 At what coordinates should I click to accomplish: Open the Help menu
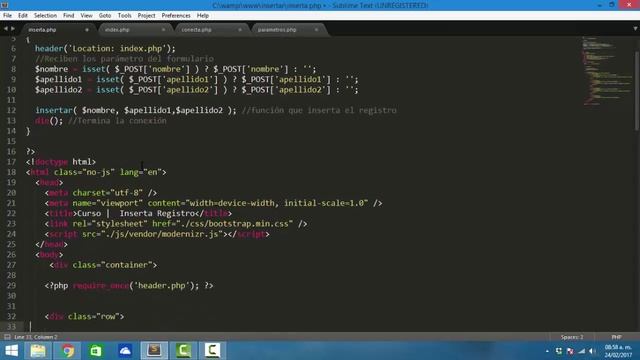(x=202, y=16)
